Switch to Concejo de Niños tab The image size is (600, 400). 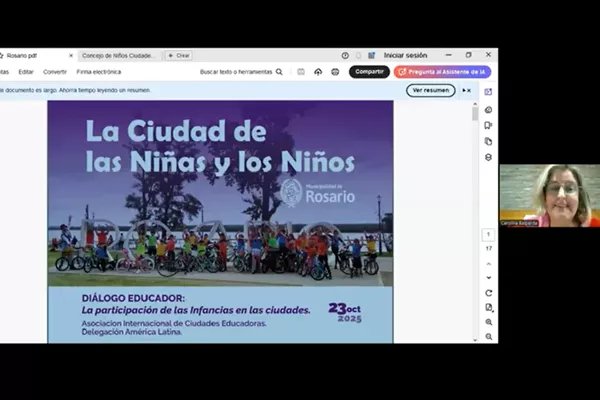[118, 56]
